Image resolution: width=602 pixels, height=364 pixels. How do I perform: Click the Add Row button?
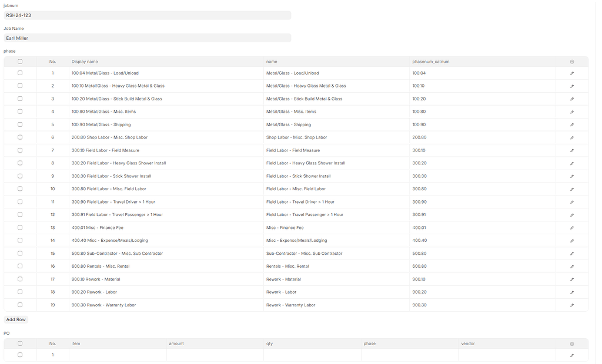pyautogui.click(x=15, y=319)
